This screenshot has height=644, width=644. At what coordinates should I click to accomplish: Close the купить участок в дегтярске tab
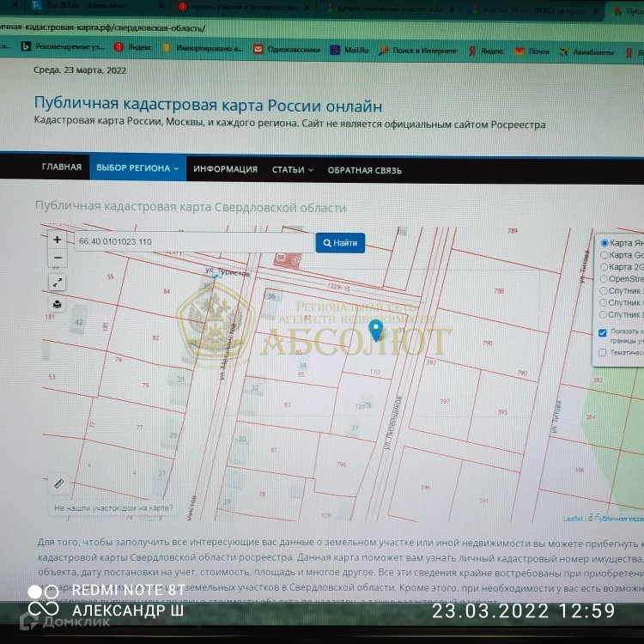(x=307, y=8)
